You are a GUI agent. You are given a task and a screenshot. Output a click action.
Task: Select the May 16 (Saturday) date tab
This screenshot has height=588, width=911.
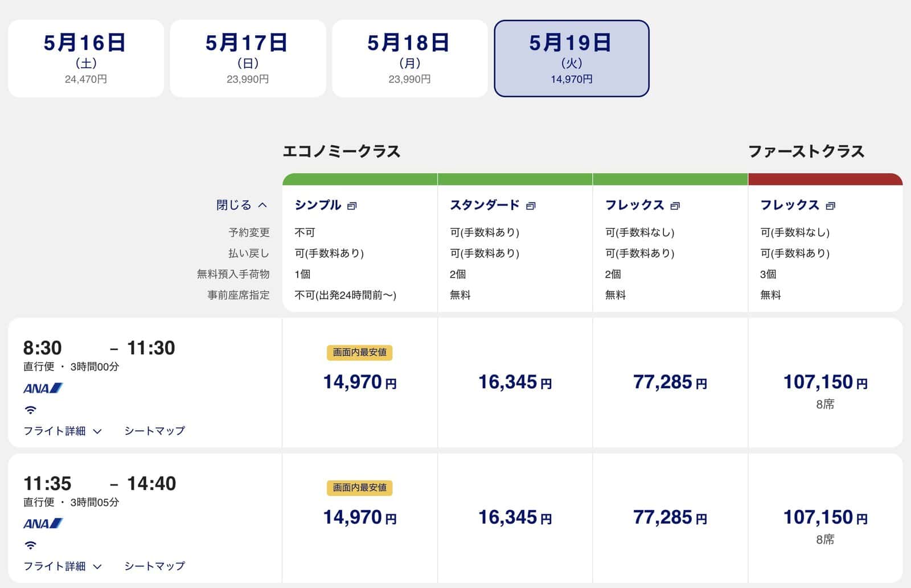tap(86, 59)
